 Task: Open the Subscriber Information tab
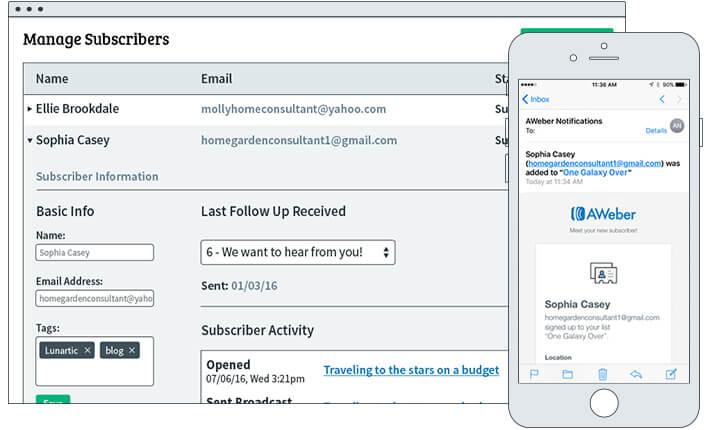(x=97, y=176)
